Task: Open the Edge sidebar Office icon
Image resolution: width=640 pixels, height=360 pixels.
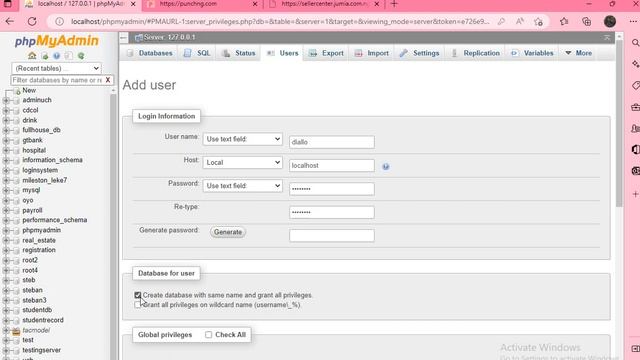Action: [x=636, y=149]
